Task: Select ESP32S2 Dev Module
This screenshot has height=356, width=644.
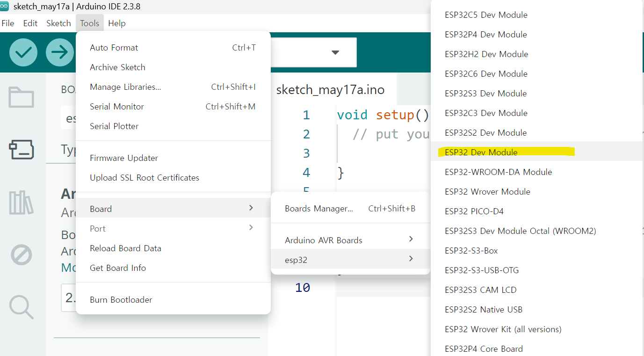Action: [537, 133]
